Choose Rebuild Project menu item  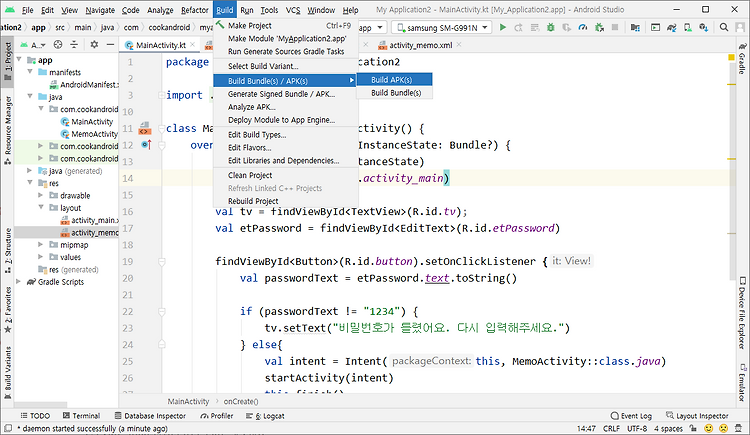point(286,201)
